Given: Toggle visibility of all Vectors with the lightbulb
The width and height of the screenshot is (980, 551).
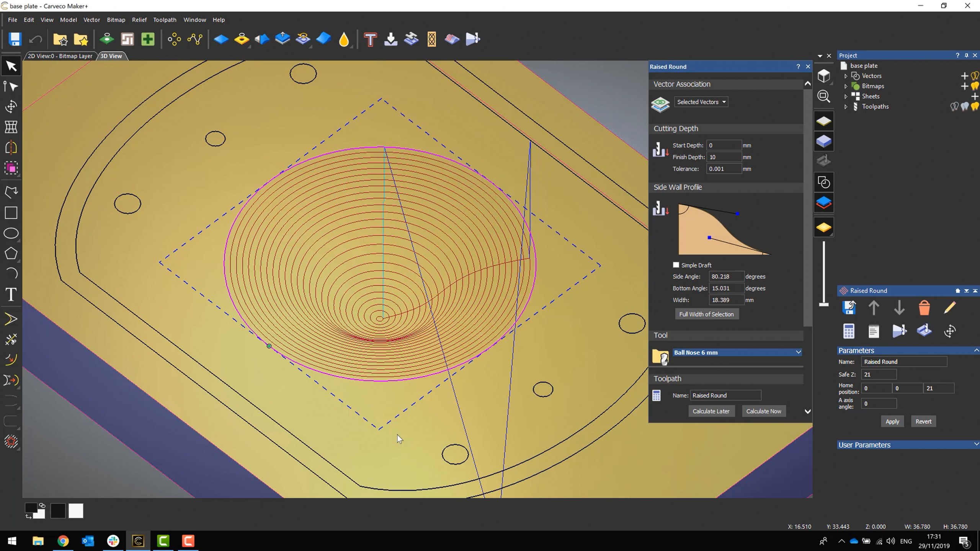Looking at the screenshot, I should tap(974, 76).
